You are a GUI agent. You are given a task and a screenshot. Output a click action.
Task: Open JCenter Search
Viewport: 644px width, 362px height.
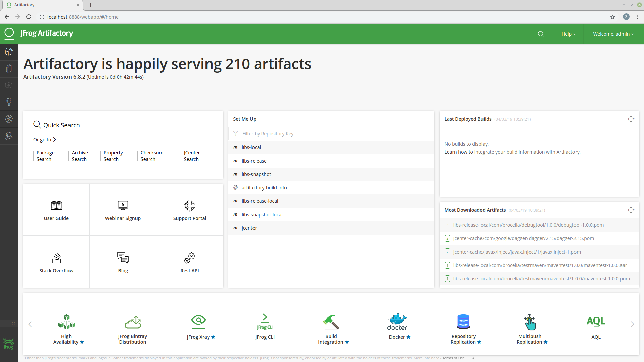192,156
